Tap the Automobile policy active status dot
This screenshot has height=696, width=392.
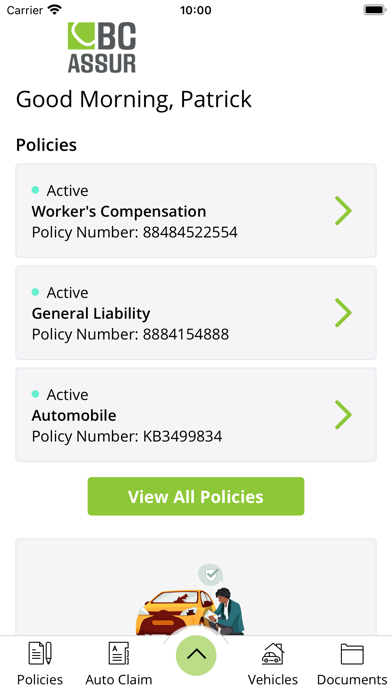click(36, 394)
